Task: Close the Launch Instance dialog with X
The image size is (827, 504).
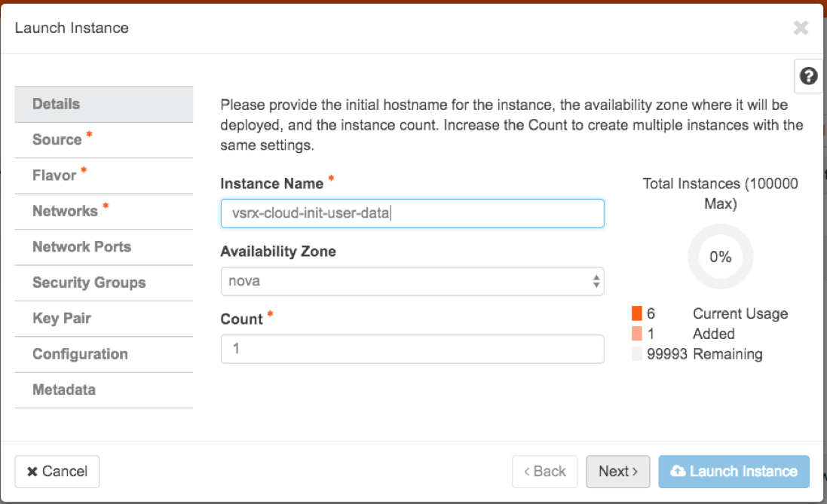Action: pyautogui.click(x=801, y=29)
